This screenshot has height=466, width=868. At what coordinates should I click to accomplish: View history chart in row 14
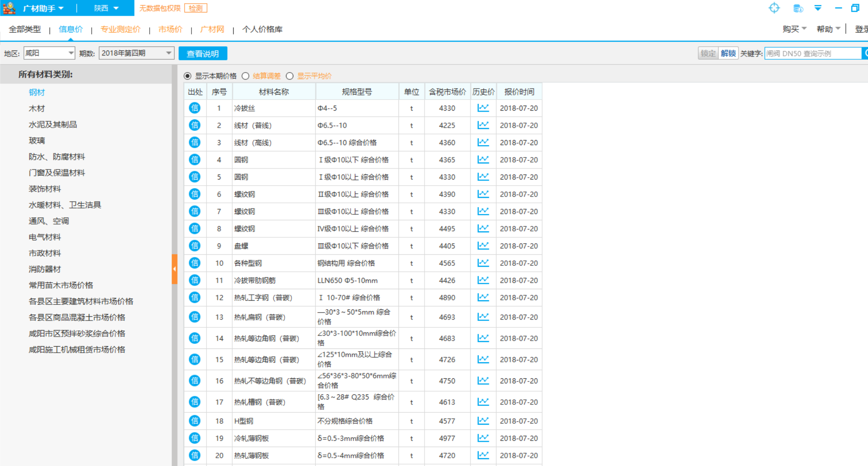pos(483,338)
